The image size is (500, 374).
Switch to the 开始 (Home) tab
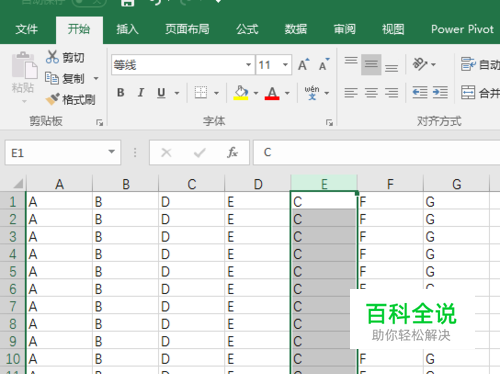(79, 29)
